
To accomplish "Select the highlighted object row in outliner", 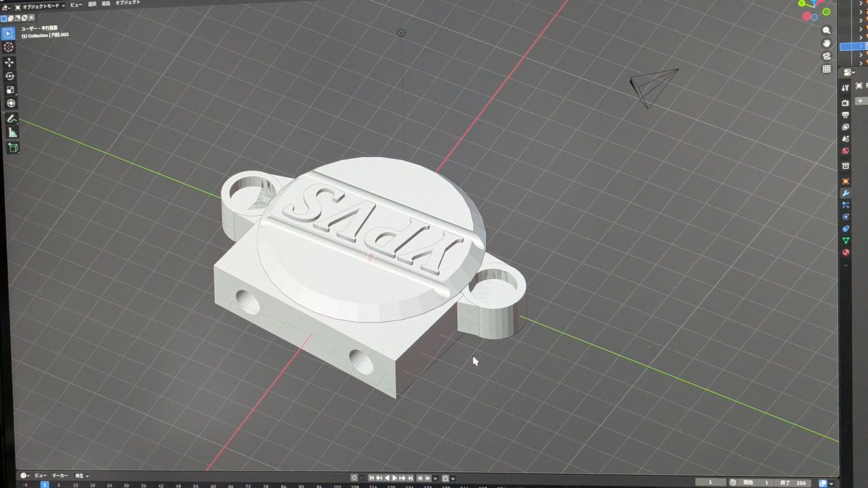I will point(854,46).
